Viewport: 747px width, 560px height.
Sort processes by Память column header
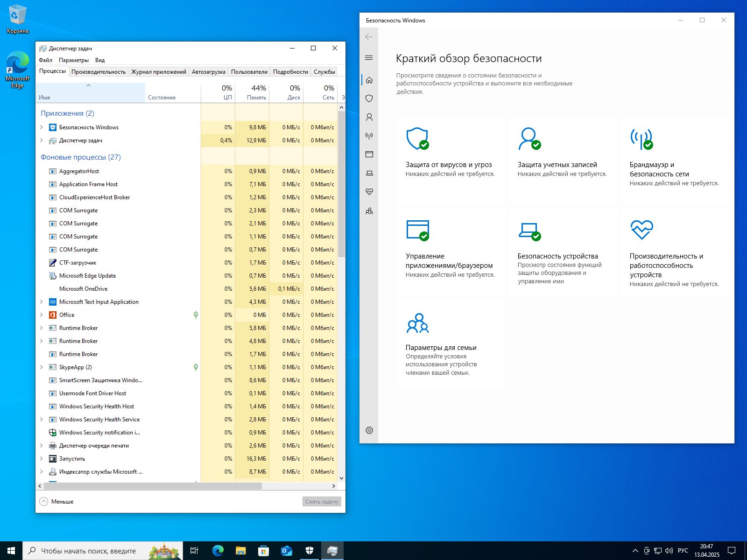point(252,92)
